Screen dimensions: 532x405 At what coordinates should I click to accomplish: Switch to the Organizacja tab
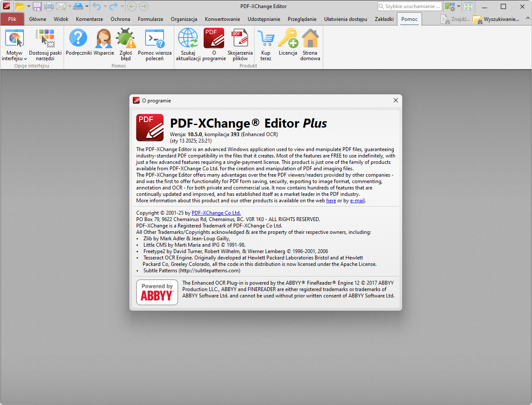click(184, 19)
